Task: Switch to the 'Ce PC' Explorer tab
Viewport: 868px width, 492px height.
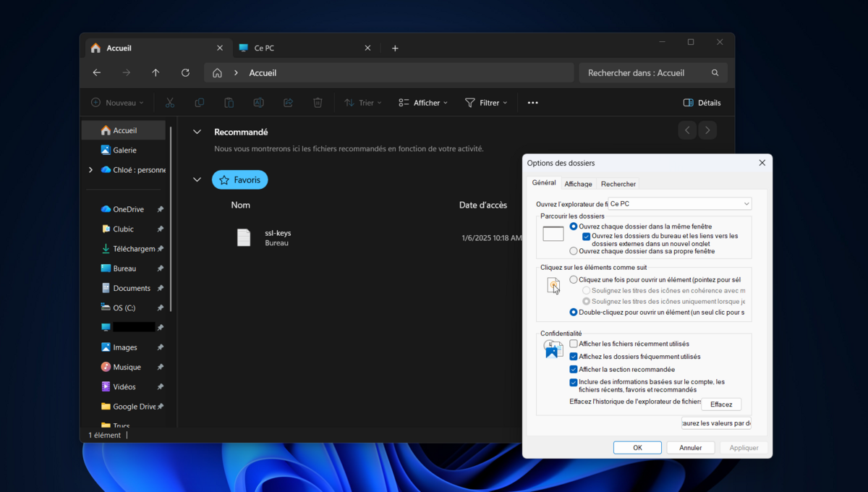Action: pos(302,48)
